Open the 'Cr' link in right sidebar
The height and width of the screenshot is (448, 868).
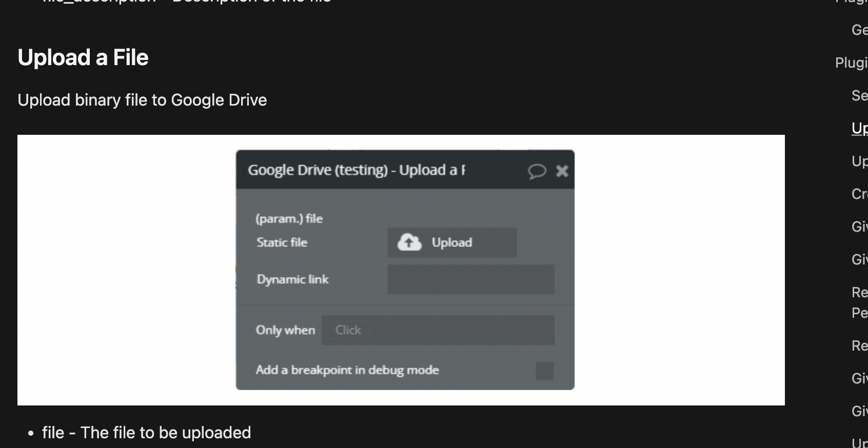(860, 194)
